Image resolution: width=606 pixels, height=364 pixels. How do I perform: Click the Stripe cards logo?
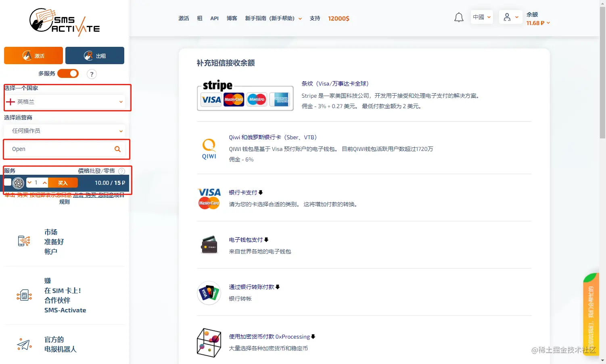click(x=245, y=95)
